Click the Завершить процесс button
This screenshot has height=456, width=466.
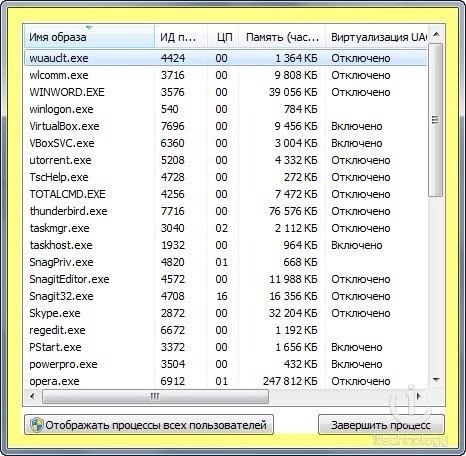coord(381,425)
